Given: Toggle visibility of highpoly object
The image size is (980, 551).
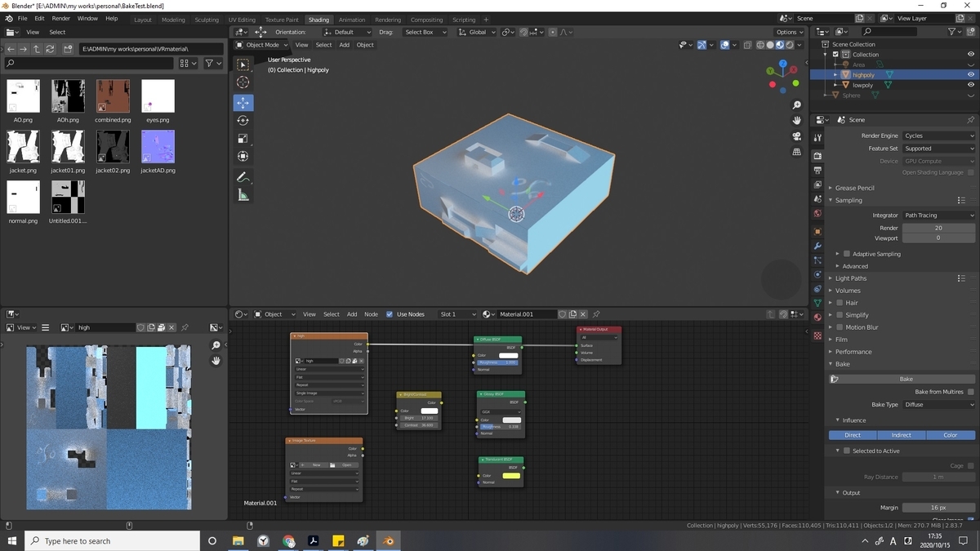Looking at the screenshot, I should 970,74.
